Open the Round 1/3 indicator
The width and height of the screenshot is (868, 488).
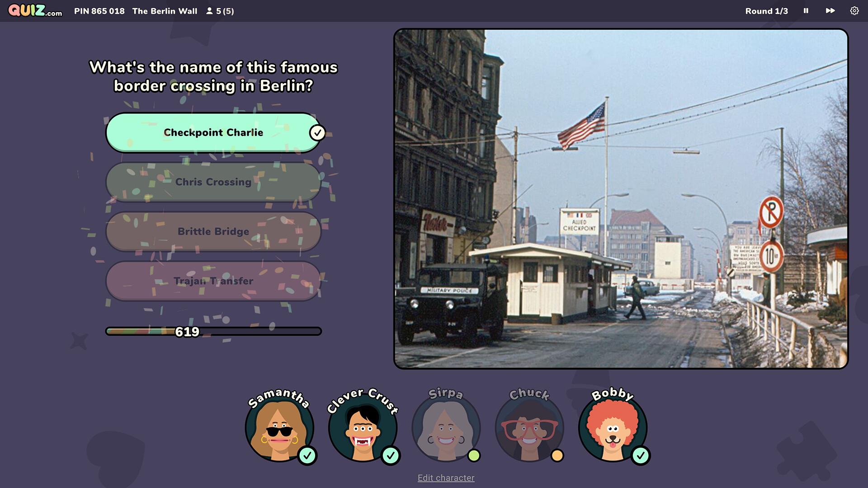coord(766,11)
